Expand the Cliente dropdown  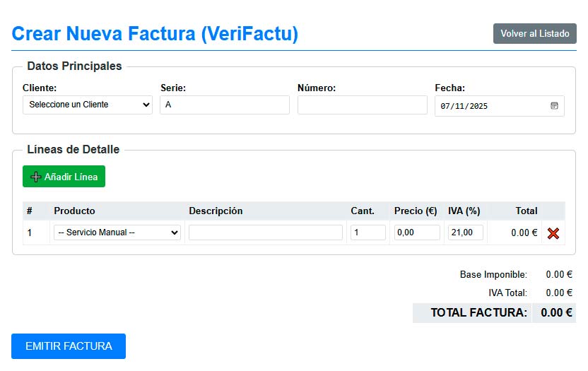(88, 105)
